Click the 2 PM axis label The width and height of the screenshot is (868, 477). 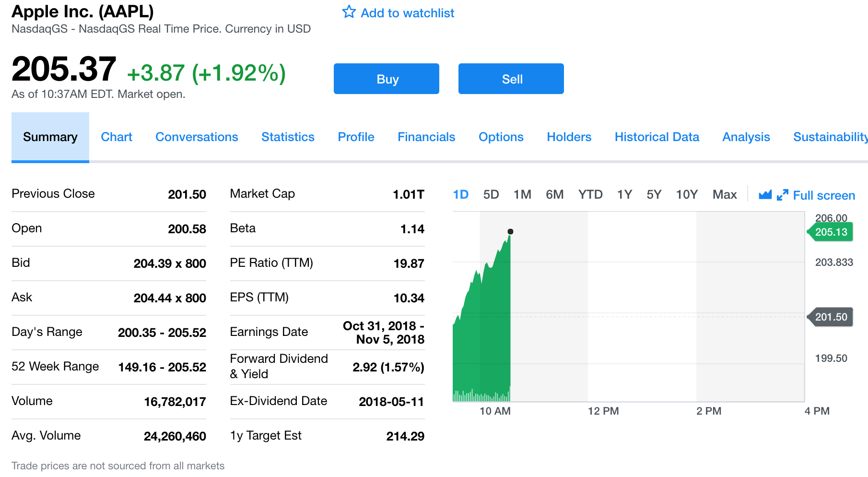click(709, 411)
